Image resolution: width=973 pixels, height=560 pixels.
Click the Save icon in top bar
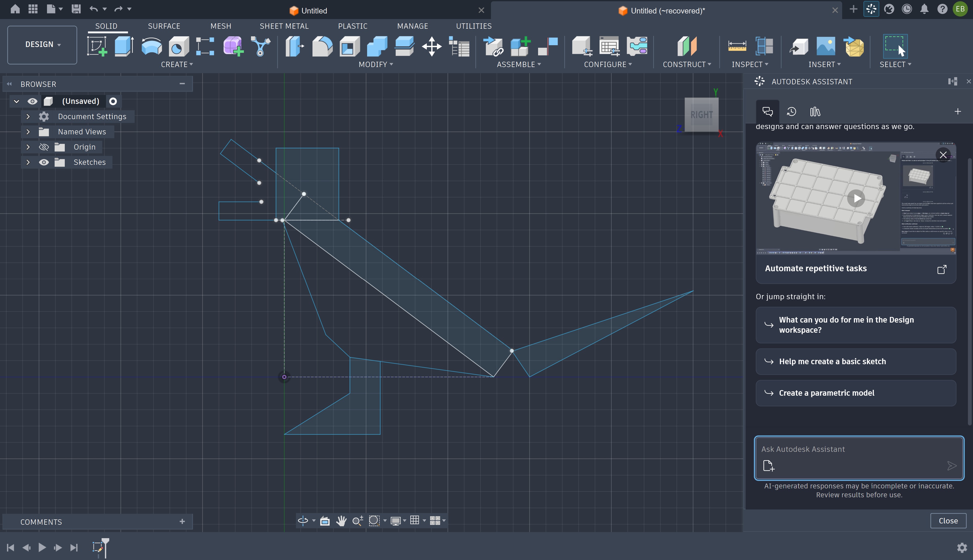pos(76,9)
